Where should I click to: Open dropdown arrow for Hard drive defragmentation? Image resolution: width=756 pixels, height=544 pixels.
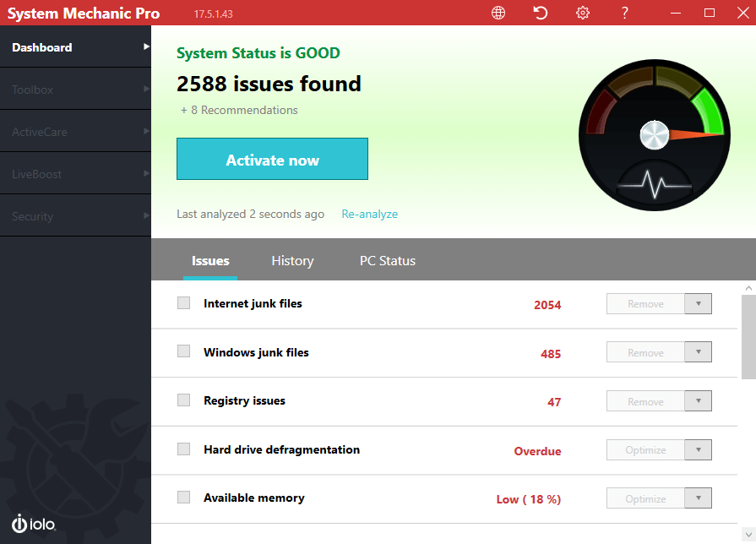click(x=698, y=450)
